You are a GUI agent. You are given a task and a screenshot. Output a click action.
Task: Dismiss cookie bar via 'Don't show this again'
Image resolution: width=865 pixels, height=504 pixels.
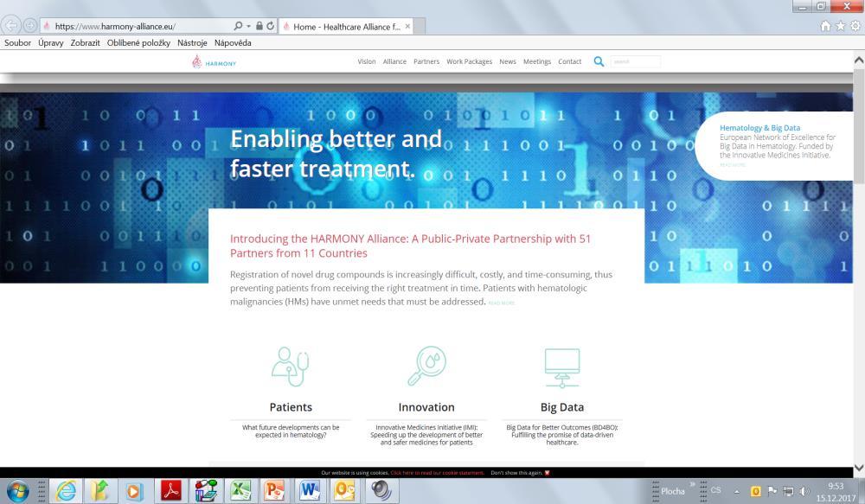(520, 473)
